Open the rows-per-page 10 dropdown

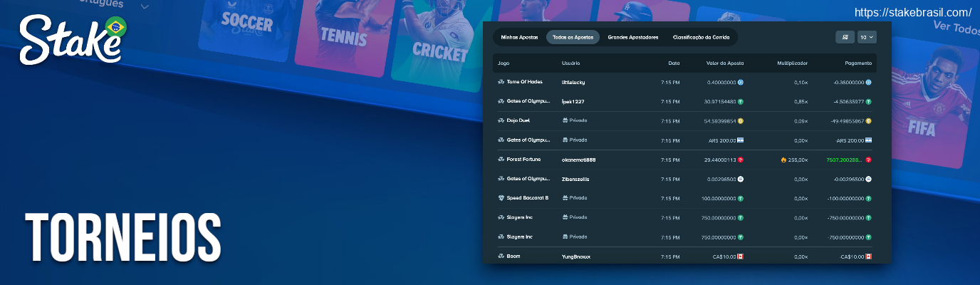[866, 37]
